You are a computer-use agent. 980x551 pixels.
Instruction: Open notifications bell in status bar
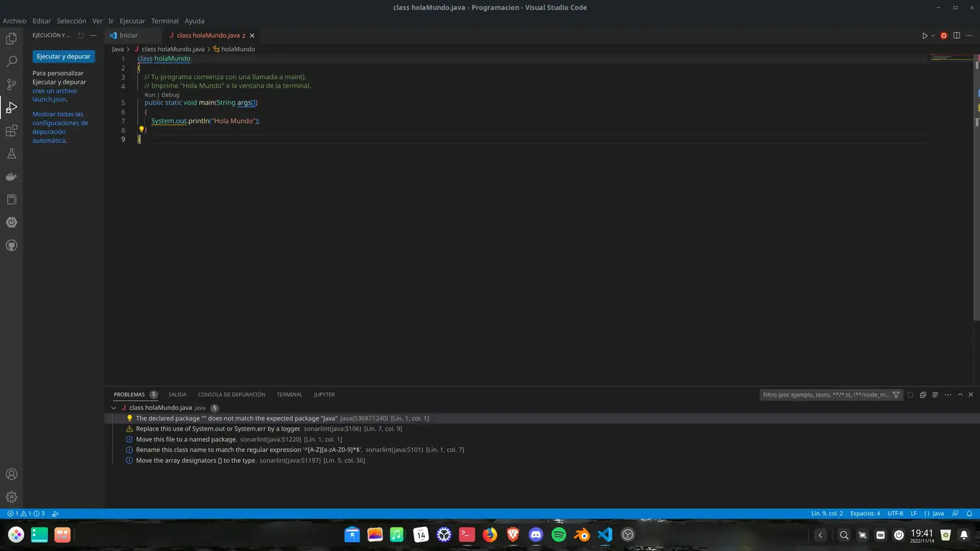969,514
